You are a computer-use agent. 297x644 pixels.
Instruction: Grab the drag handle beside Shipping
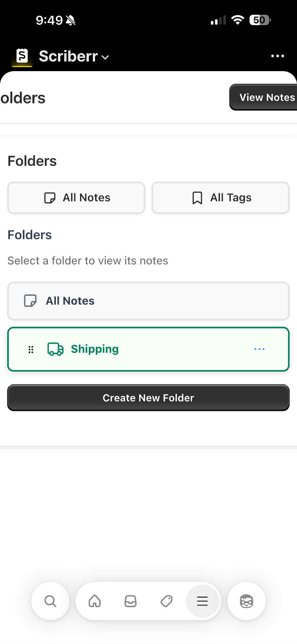click(31, 349)
